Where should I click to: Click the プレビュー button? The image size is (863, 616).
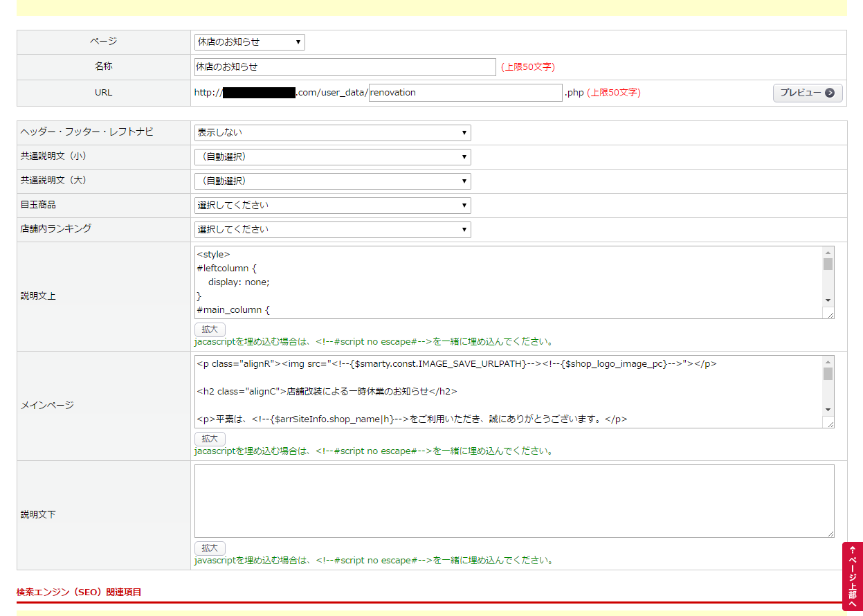(x=807, y=93)
